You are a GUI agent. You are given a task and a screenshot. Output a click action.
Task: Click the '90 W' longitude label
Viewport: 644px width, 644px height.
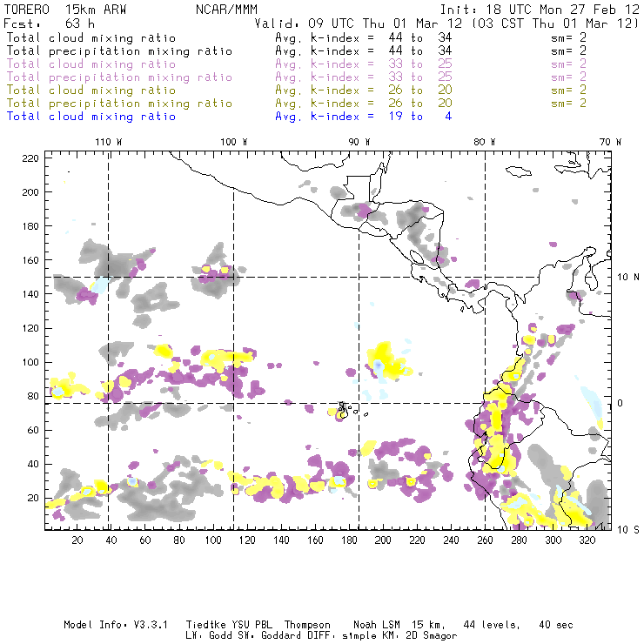pos(359,142)
